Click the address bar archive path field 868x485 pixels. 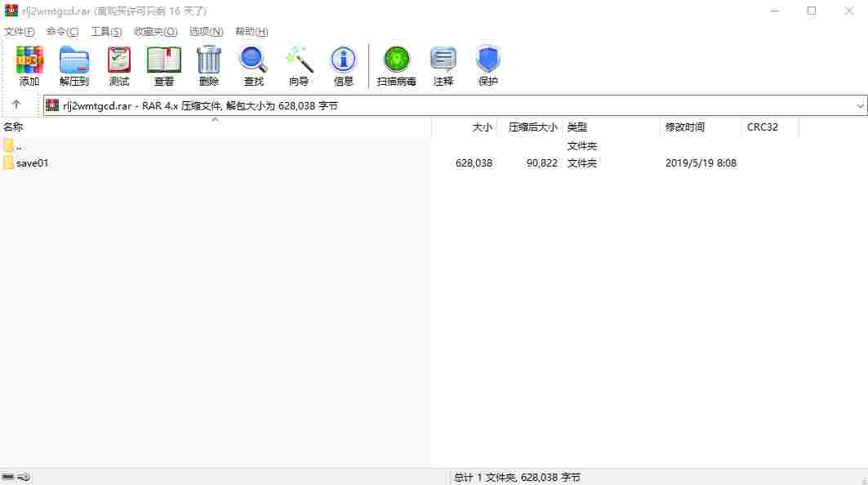click(x=455, y=106)
